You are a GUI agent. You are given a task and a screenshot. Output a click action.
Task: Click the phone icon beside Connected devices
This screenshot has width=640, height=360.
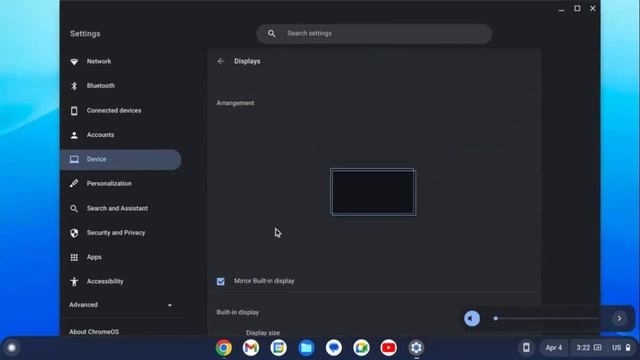pos(74,111)
